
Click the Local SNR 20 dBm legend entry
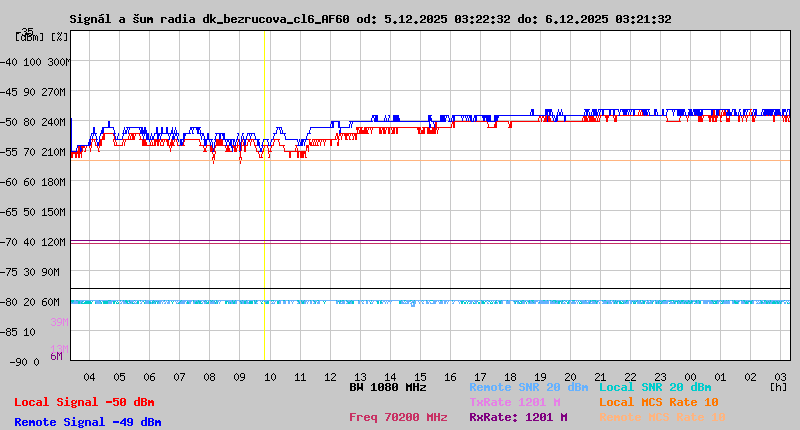coord(655,387)
